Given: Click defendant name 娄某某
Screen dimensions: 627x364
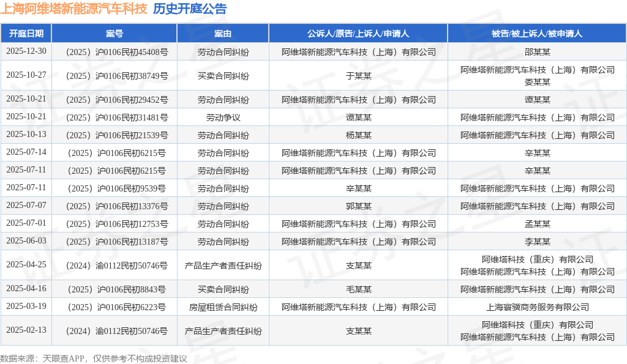Looking at the screenshot, I should 538,82.
